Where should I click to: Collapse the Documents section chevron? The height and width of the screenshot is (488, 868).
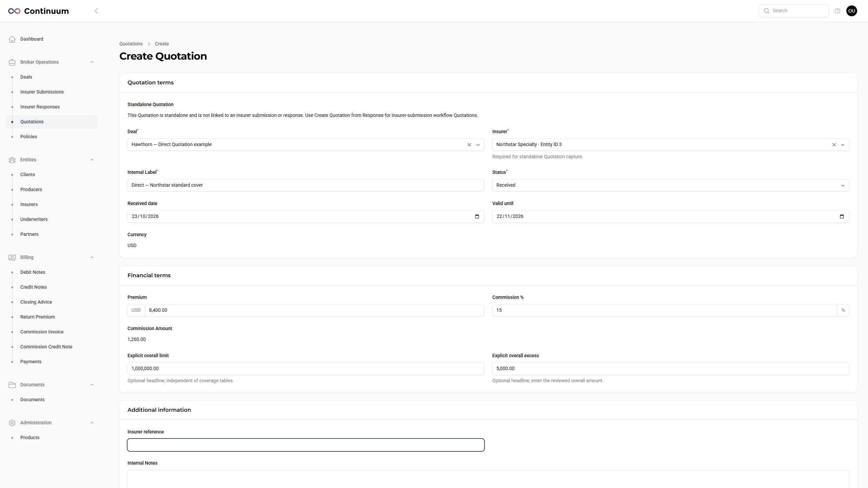[x=92, y=385]
